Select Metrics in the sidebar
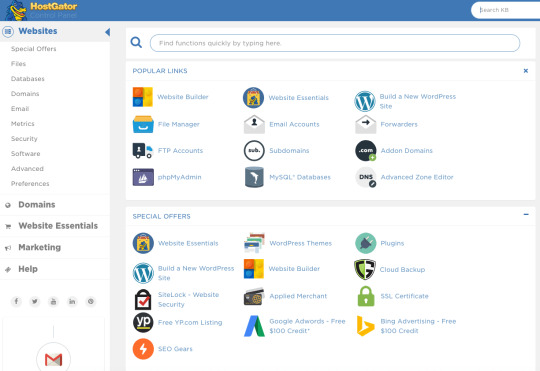Viewport: 540px width, 371px height. click(22, 124)
